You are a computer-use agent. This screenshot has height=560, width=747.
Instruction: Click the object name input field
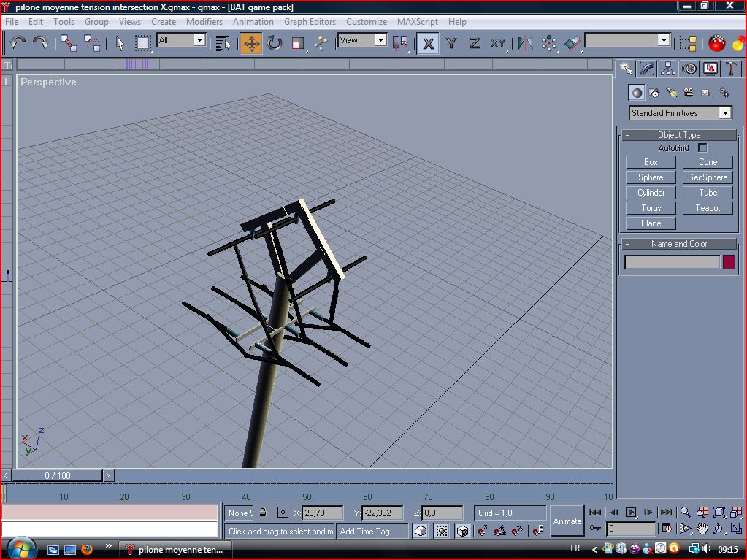(x=672, y=262)
